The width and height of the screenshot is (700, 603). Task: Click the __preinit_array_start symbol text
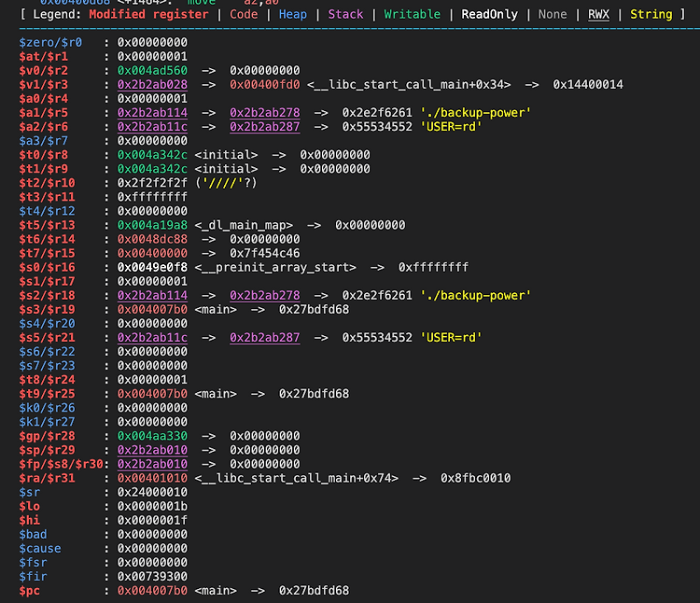[275, 267]
